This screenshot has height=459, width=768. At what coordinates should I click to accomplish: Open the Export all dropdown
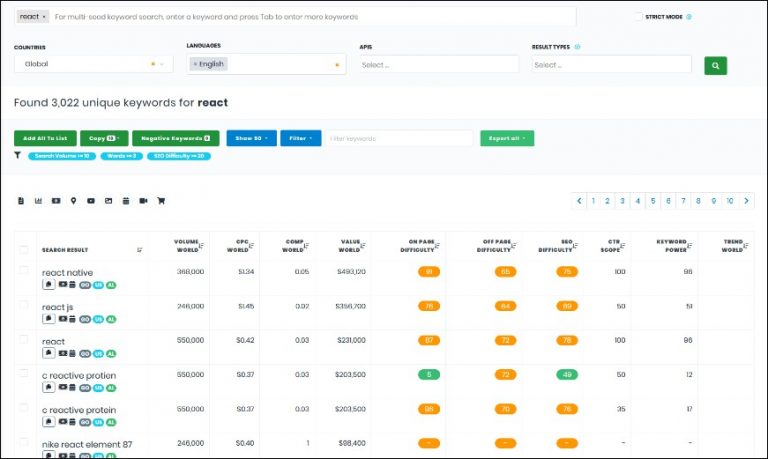[507, 138]
